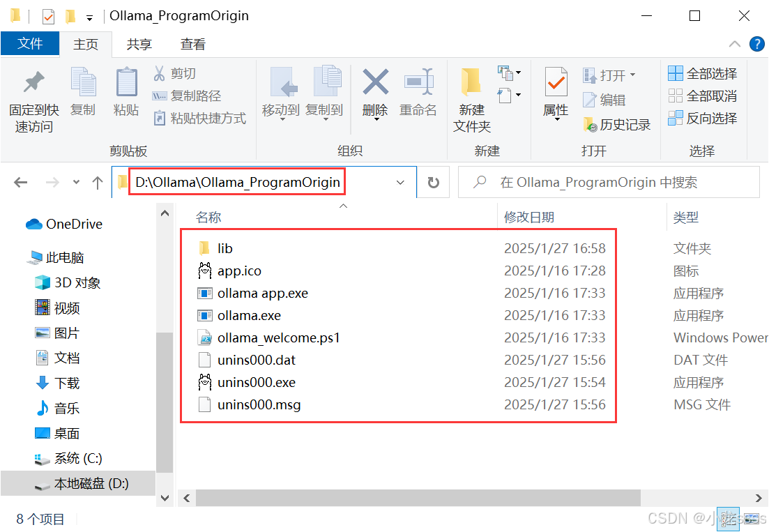The image size is (769, 532).
Task: Expand the address bar history dropdown
Action: pyautogui.click(x=400, y=183)
